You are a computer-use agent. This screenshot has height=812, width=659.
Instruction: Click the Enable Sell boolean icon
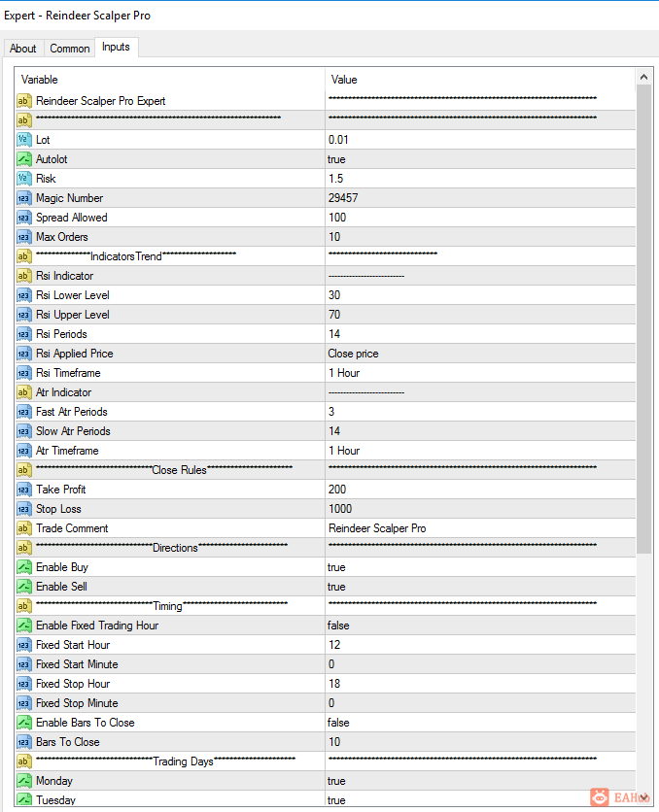coord(24,587)
